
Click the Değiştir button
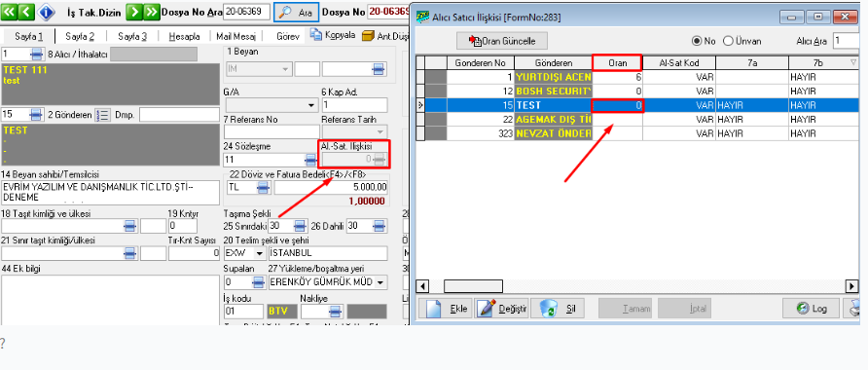(501, 308)
